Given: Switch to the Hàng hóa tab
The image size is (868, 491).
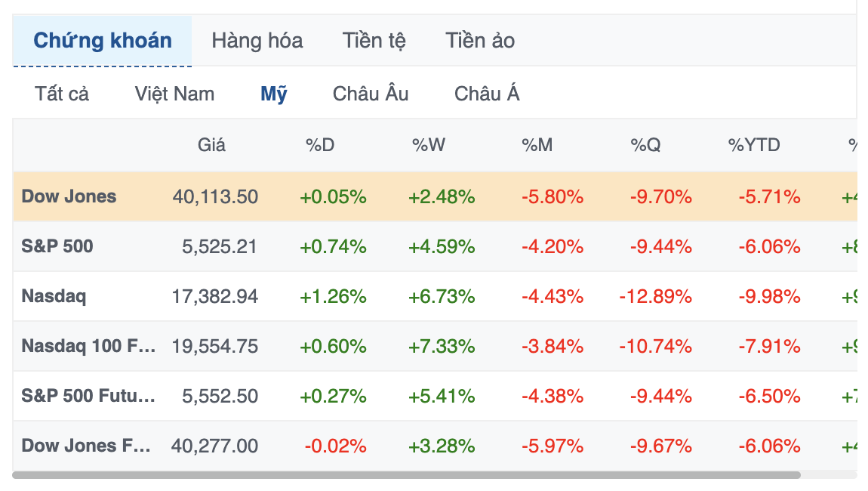Looking at the screenshot, I should tap(257, 41).
